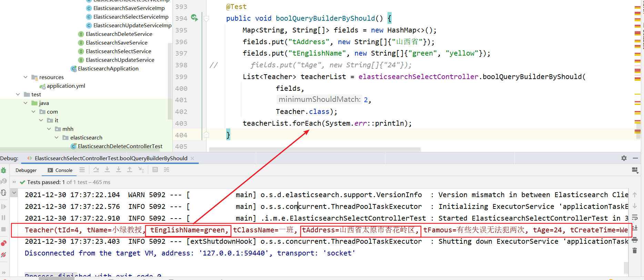Click the Stop debug icon
Viewport: 644px width, 280px height.
[3, 229]
